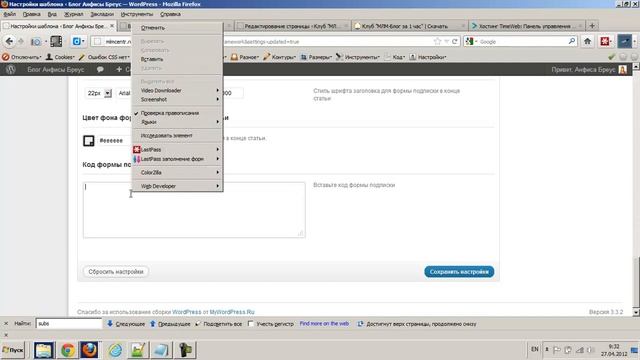Screen dimensions: 640x360
Task: Click the subscription form code textarea
Action: click(x=194, y=210)
